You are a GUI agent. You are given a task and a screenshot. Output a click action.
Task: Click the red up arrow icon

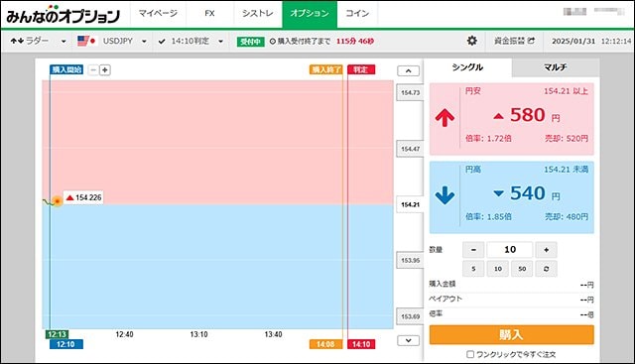click(x=444, y=118)
